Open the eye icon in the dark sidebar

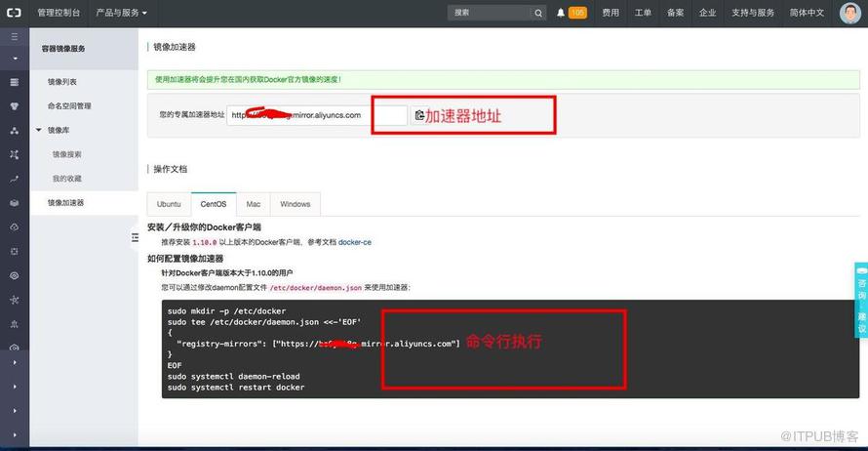click(15, 275)
